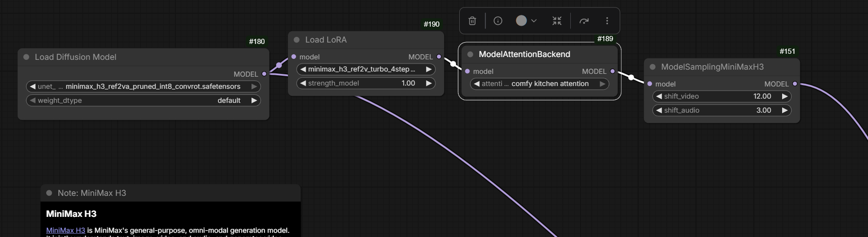This screenshot has width=868, height=237.
Task: Select previous weight_dtype with left arrow
Action: pyautogui.click(x=33, y=101)
